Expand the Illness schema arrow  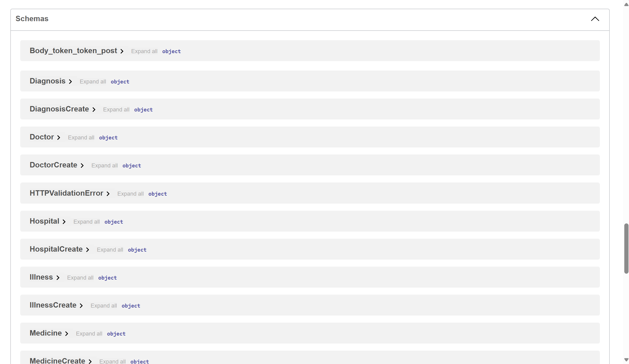tap(58, 278)
